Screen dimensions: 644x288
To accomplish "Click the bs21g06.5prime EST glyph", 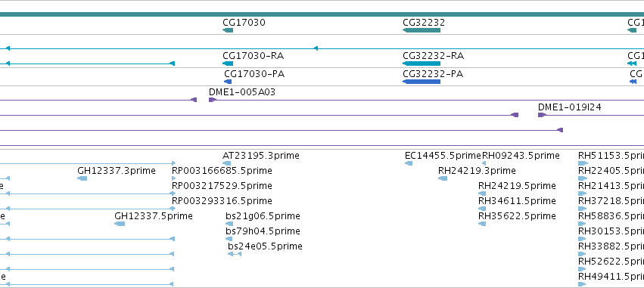I will tap(229, 224).
